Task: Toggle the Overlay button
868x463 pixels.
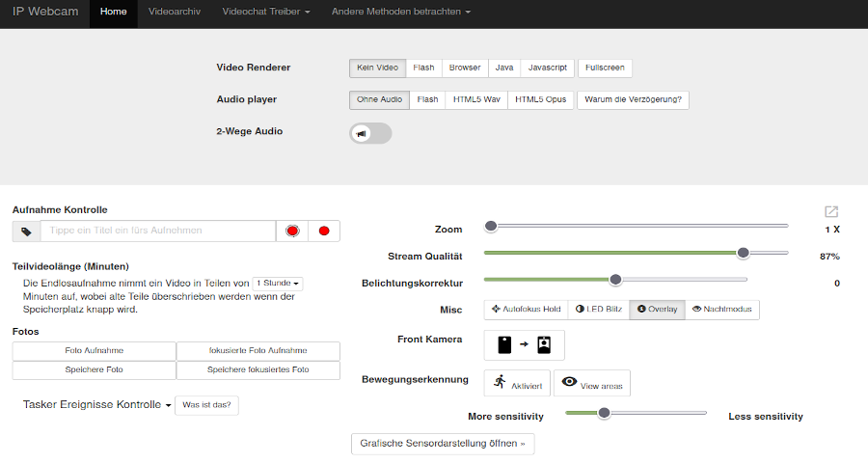Action: pos(657,310)
